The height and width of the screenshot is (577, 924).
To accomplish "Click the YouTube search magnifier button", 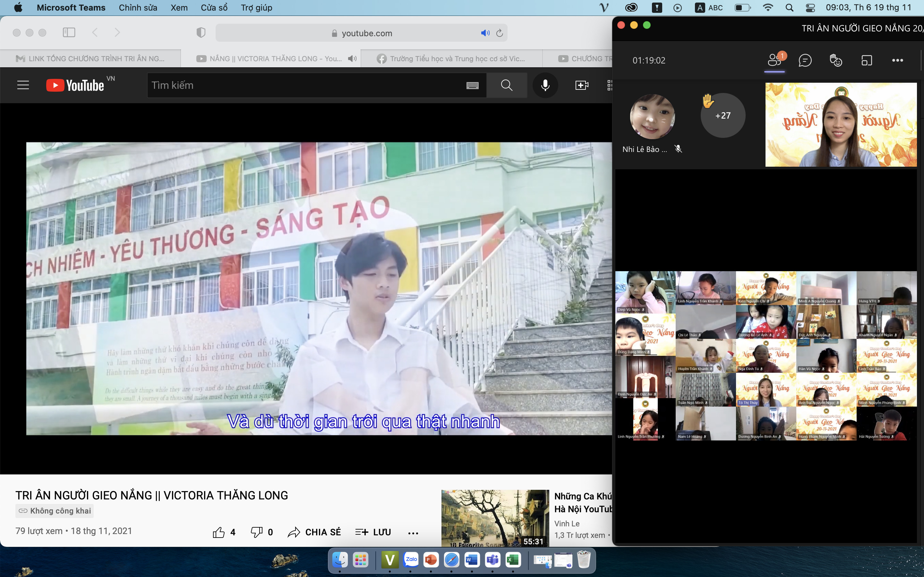I will [506, 85].
